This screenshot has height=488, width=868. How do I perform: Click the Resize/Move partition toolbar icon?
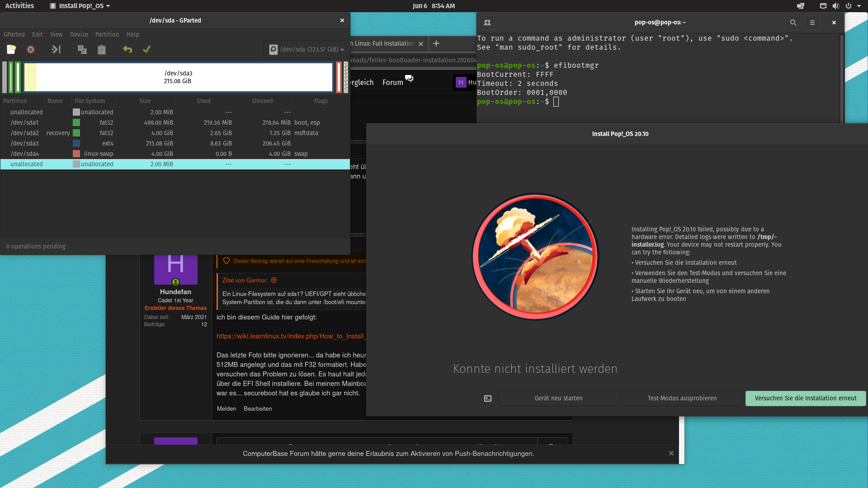coord(56,50)
